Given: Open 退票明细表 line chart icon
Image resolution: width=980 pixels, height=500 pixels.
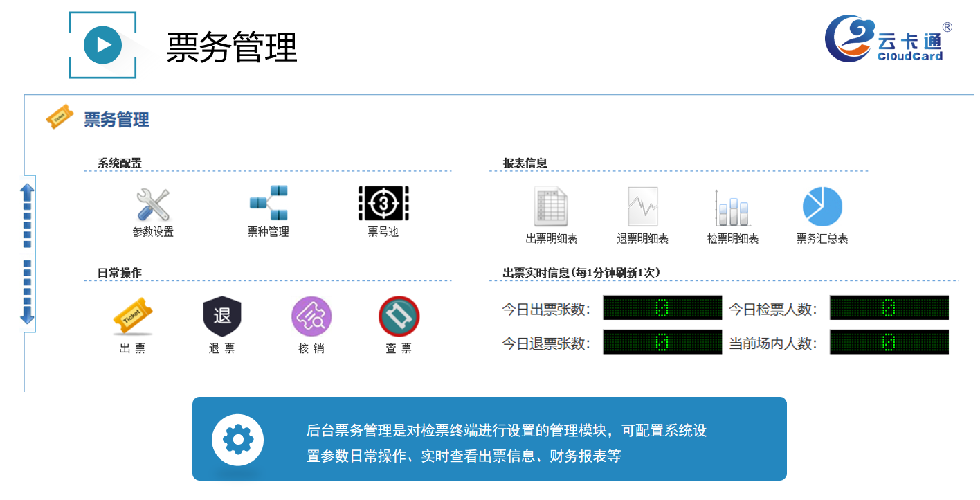Looking at the screenshot, I should pyautogui.click(x=642, y=206).
